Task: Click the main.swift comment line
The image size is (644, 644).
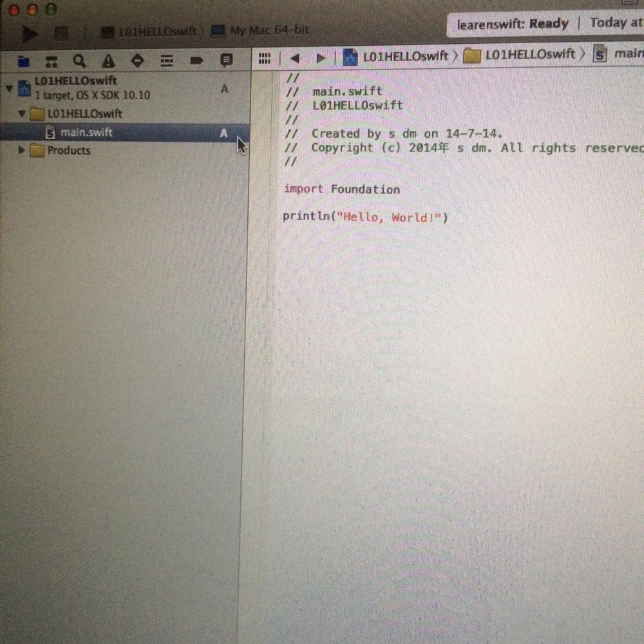Action: 334,91
